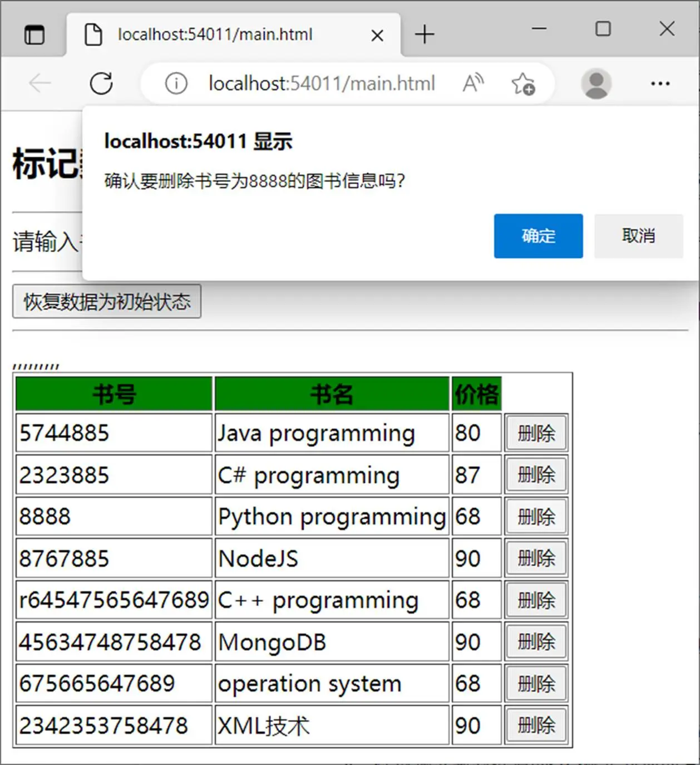Image resolution: width=700 pixels, height=765 pixels.
Task: Open a new tab with plus icon
Action: coord(425,35)
